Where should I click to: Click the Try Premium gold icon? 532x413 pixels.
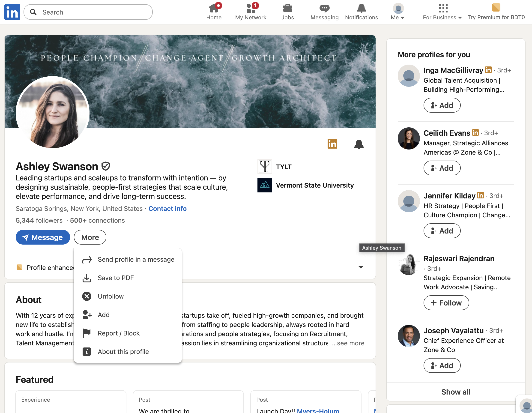(496, 8)
